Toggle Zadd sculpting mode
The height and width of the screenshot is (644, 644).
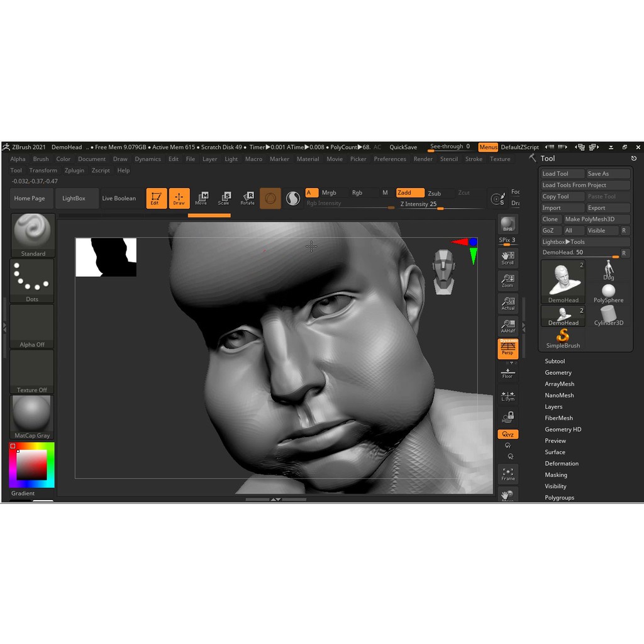point(409,192)
